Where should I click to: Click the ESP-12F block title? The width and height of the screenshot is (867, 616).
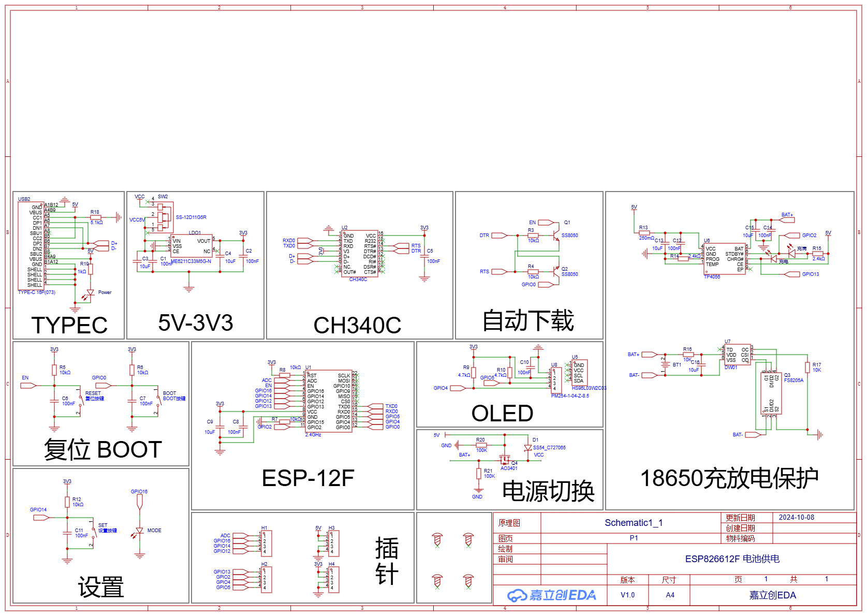click(x=308, y=478)
